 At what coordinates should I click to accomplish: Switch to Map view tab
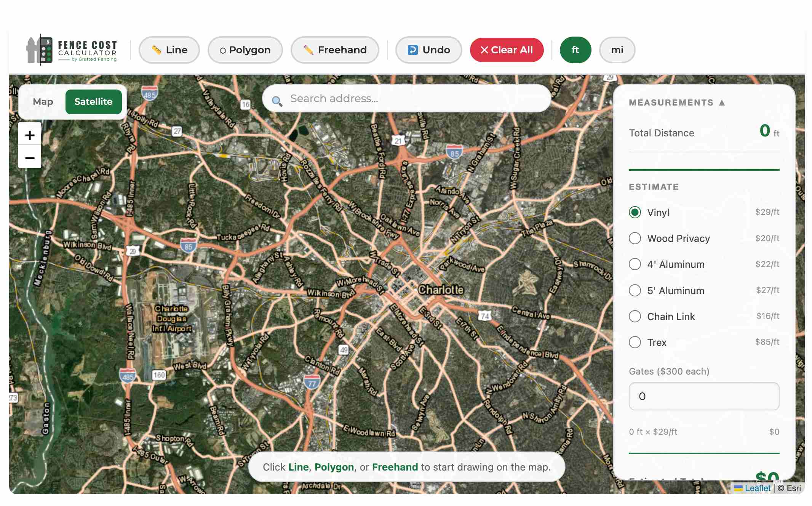point(43,102)
